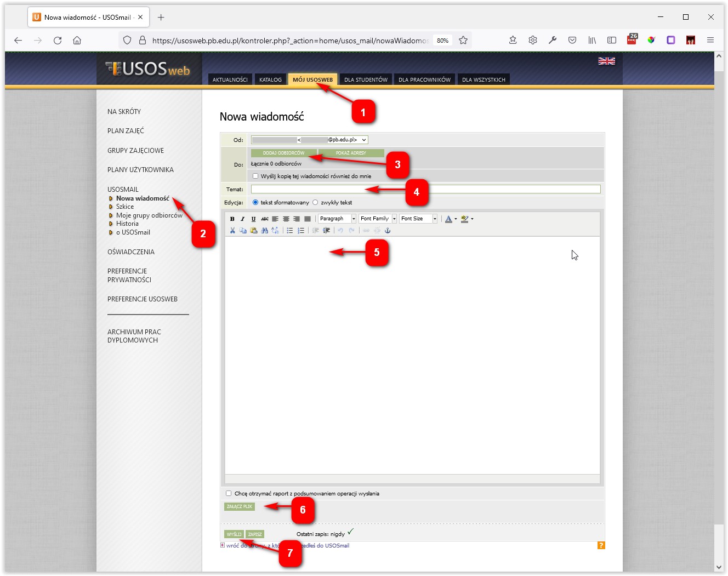Image resolution: width=728 pixels, height=576 pixels.
Task: Save the draft with ZAPISZ
Action: coord(255,534)
